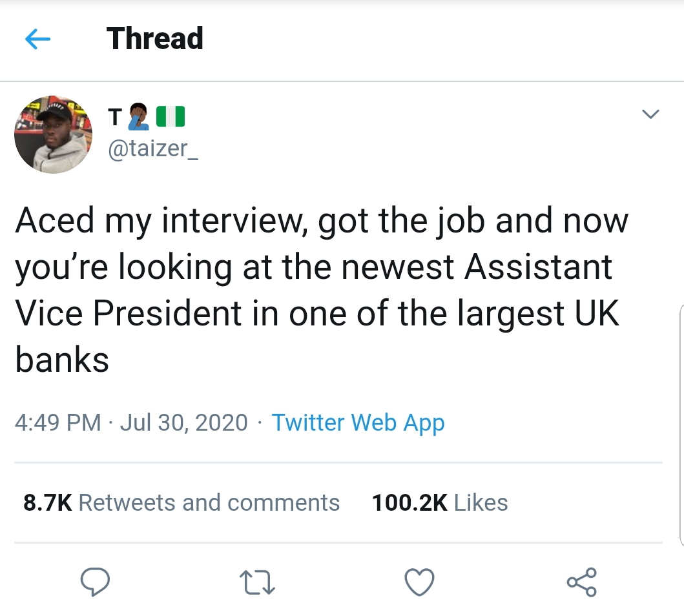The image size is (684, 616).
Task: Go back using the left arrow
Action: point(37,40)
